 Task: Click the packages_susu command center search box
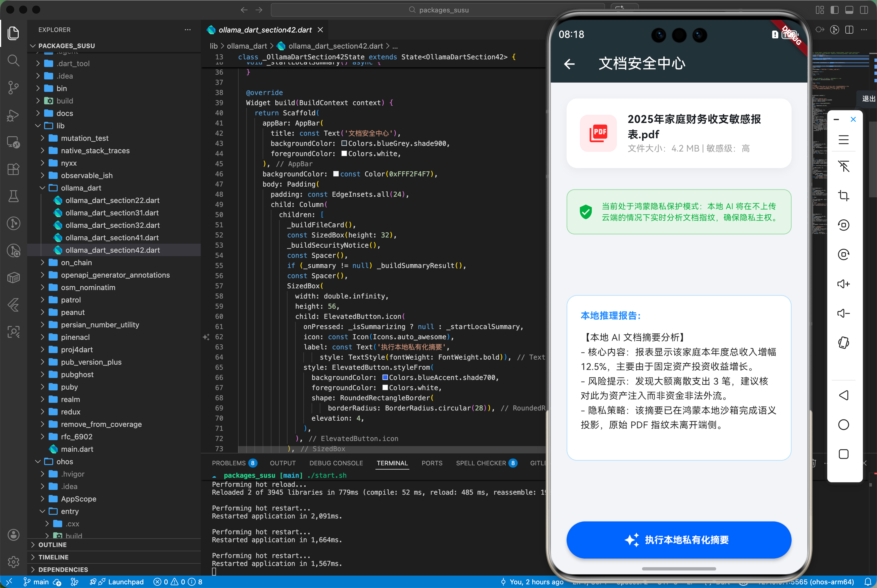tap(438, 10)
